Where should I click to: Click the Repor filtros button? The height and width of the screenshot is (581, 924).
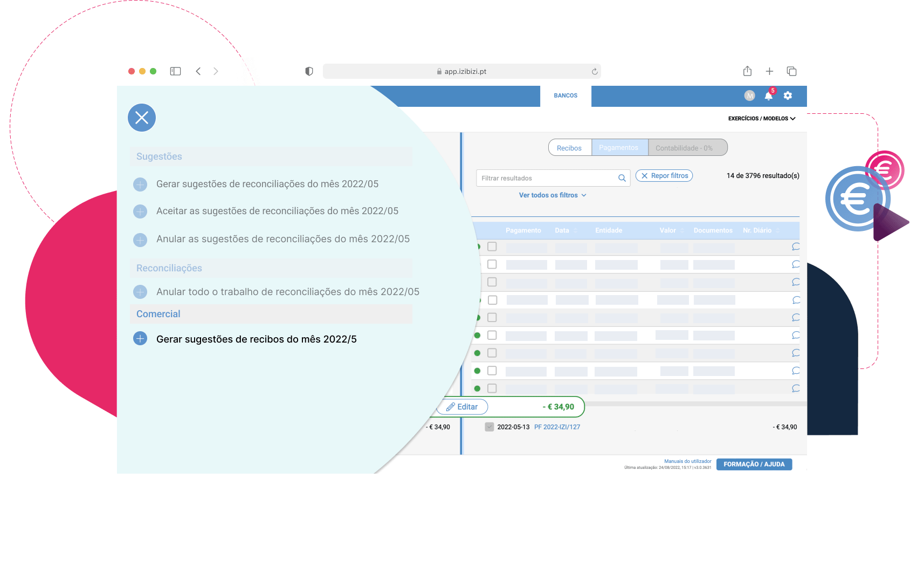[664, 176]
